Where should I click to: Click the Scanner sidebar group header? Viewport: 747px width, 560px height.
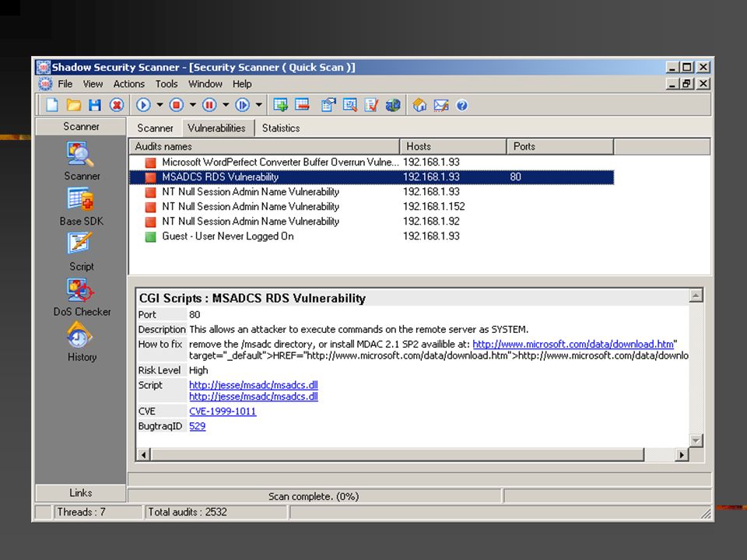click(81, 126)
